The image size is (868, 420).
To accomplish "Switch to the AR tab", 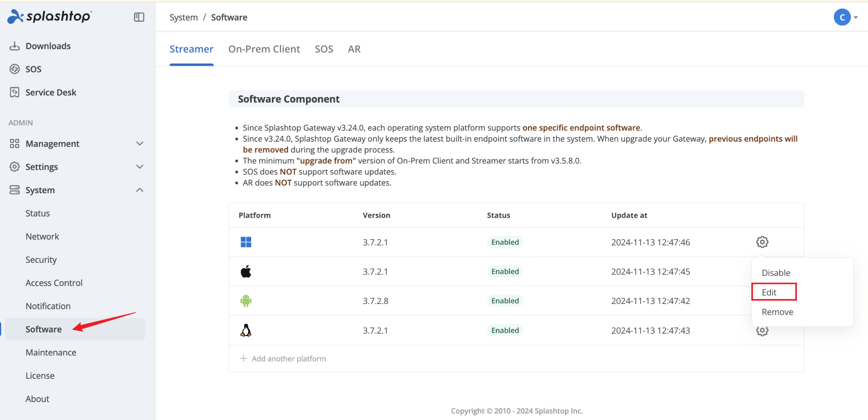I will [354, 49].
